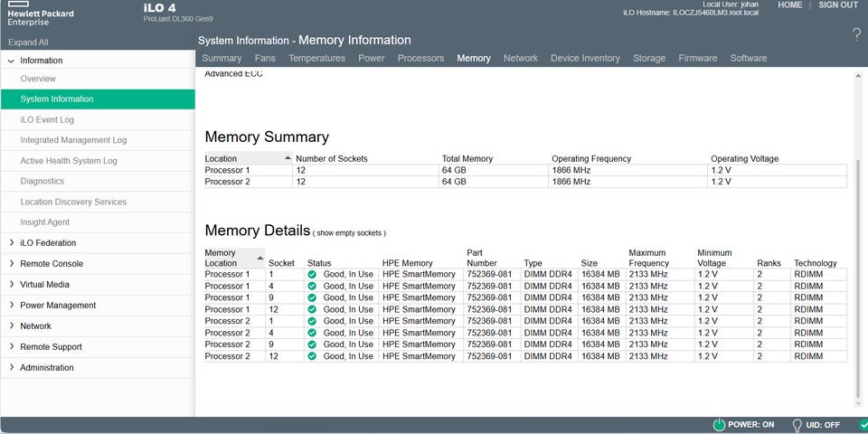Click Part Number column header
This screenshot has width=868, height=434.
482,258
